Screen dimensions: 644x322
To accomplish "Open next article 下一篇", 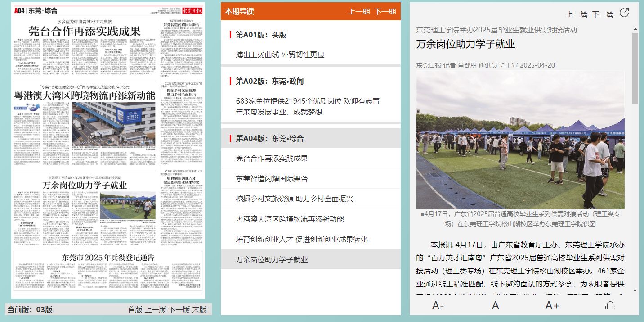I will point(603,14).
